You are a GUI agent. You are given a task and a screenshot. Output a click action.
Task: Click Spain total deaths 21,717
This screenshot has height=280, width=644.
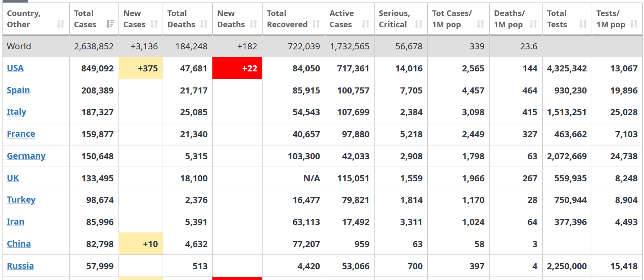coord(194,90)
